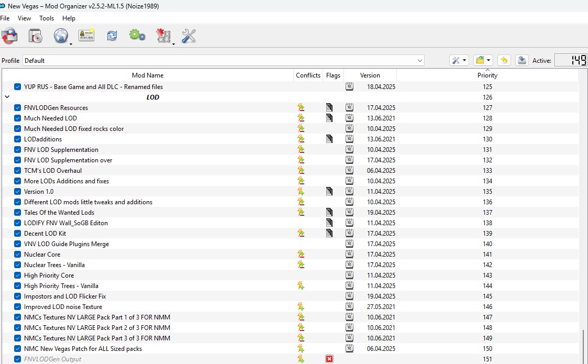Screen dimensions: 588x364
Task: Select NMCs Textures NV LARGE Pack Part 1 row
Action: [x=290, y=317]
